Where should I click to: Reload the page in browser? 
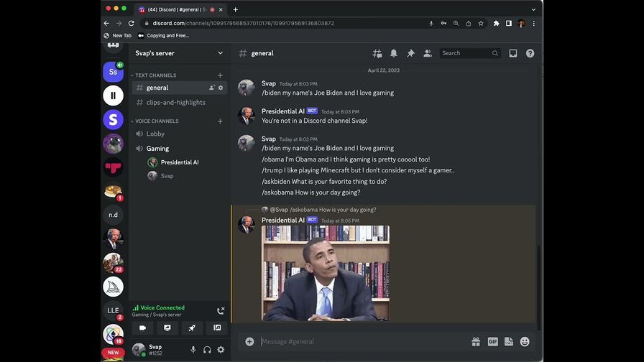[x=131, y=24]
